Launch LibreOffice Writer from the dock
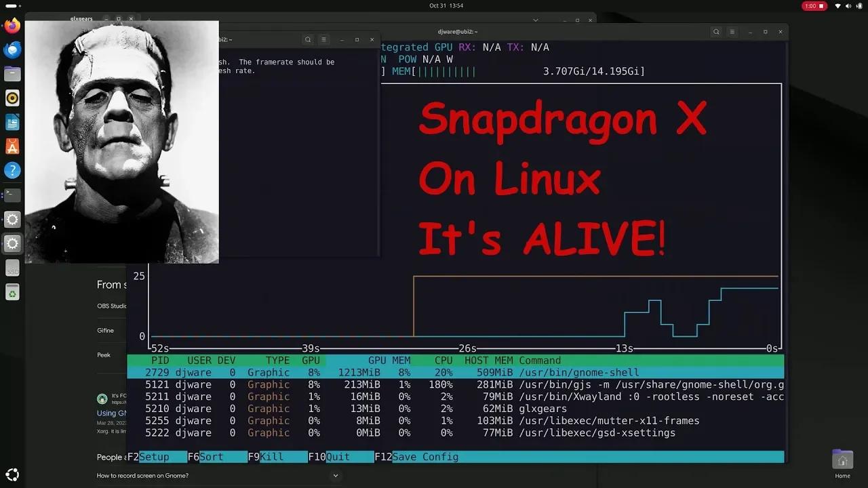 pos(12,122)
